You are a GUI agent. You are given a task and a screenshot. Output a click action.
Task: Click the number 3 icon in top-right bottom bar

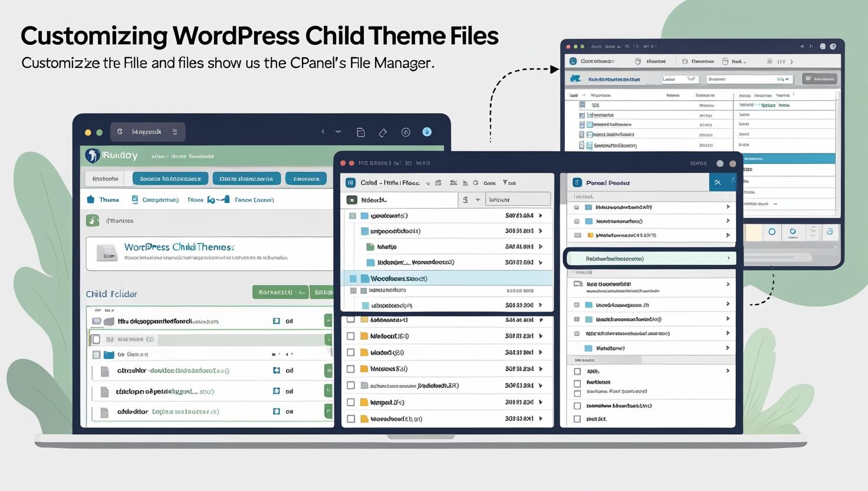830,231
